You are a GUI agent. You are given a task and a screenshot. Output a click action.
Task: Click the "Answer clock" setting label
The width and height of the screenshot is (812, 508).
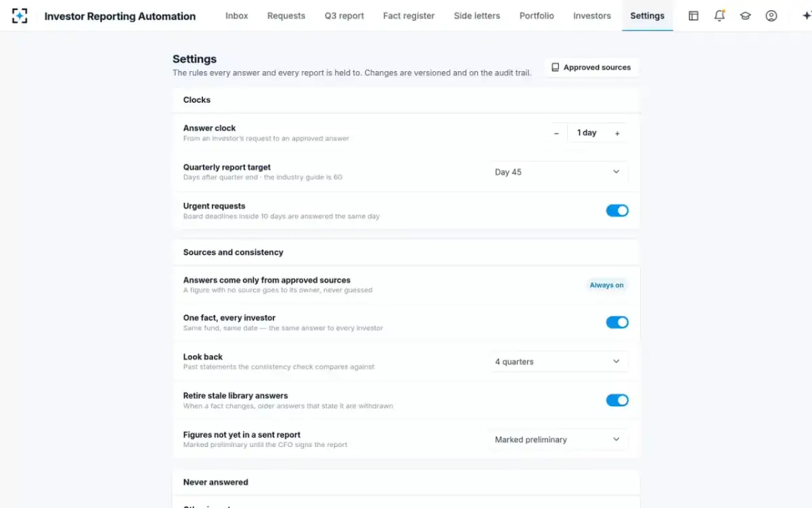[x=210, y=128]
